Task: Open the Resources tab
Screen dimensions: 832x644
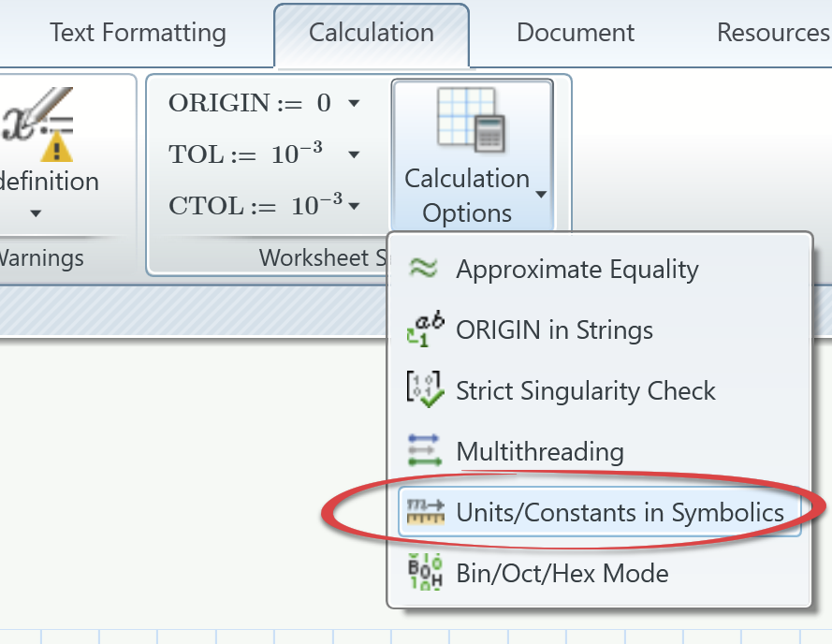Action: coord(772,32)
